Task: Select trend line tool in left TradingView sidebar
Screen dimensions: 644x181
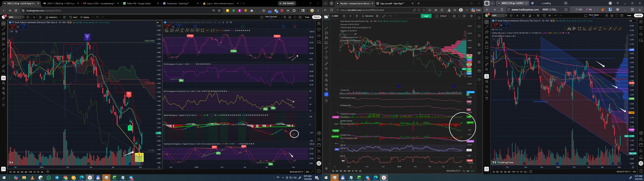Action: [4, 29]
